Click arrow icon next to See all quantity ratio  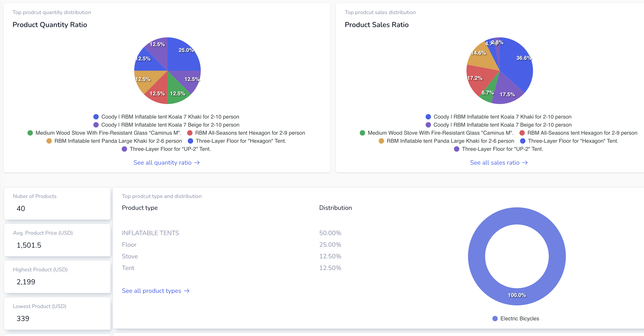(197, 163)
